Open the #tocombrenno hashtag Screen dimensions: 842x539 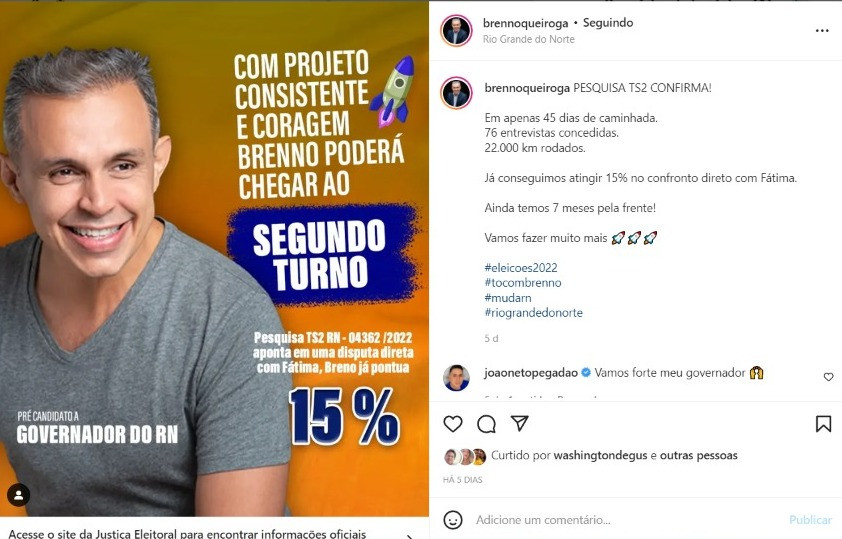click(523, 282)
